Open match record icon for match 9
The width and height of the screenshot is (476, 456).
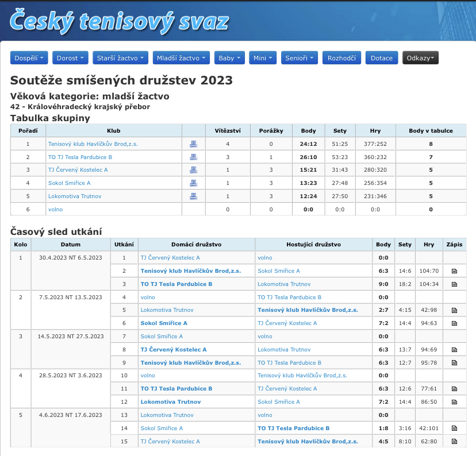454,363
